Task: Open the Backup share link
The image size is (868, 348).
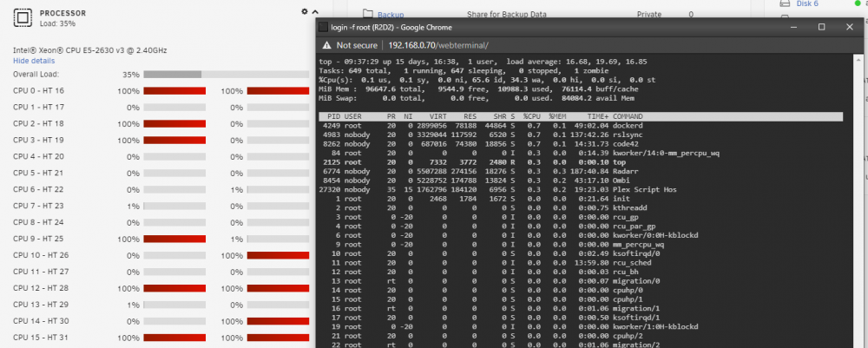Action: (x=391, y=15)
